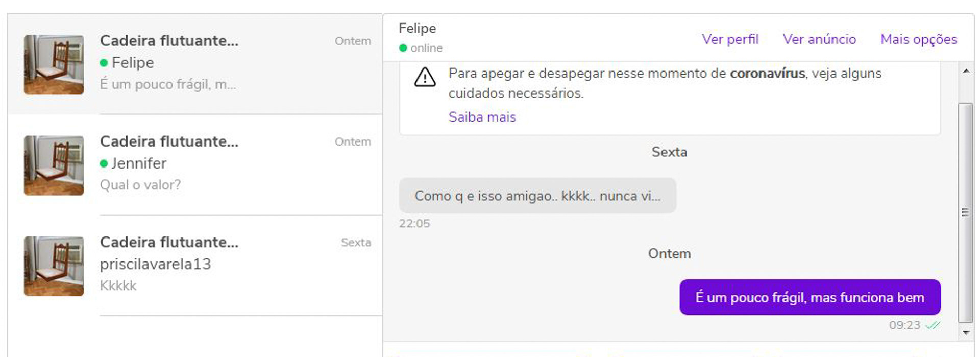Image resolution: width=980 pixels, height=357 pixels.
Task: Click the coronavirus warning triangle icon
Action: pyautogui.click(x=425, y=78)
